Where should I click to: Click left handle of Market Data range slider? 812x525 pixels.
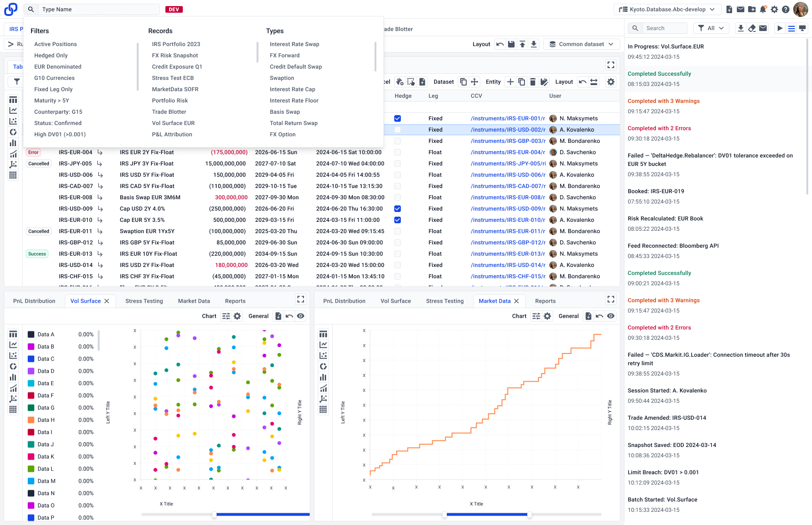coord(445,515)
